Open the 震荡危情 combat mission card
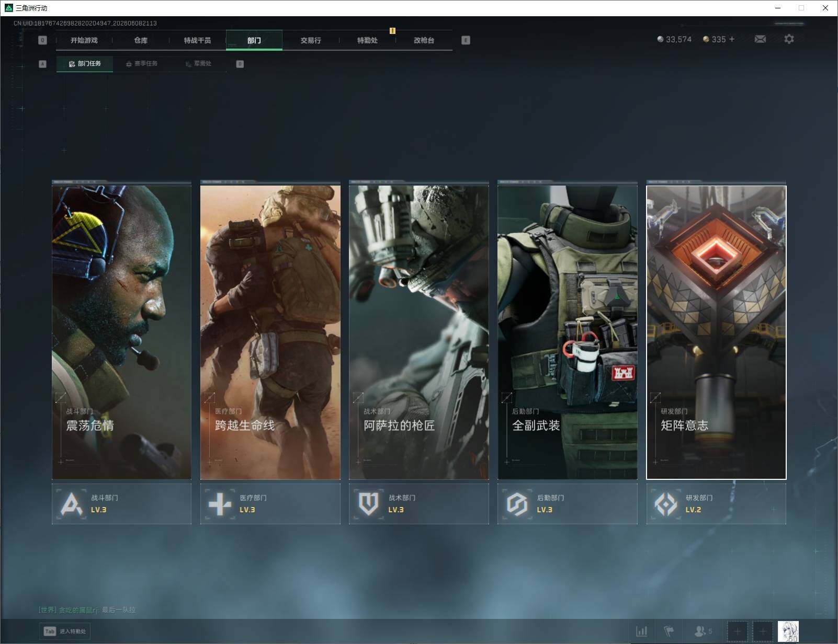 122,332
